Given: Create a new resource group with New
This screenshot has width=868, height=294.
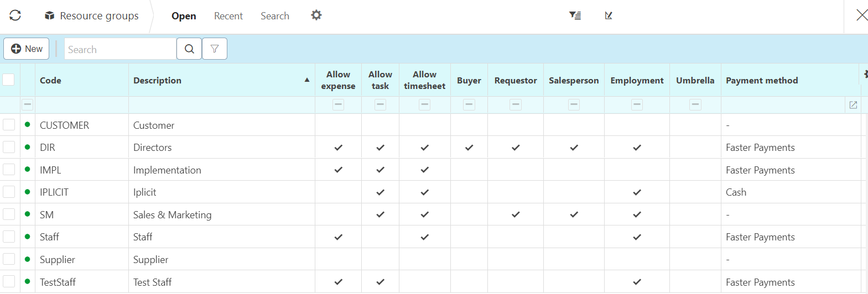Looking at the screenshot, I should (x=27, y=49).
